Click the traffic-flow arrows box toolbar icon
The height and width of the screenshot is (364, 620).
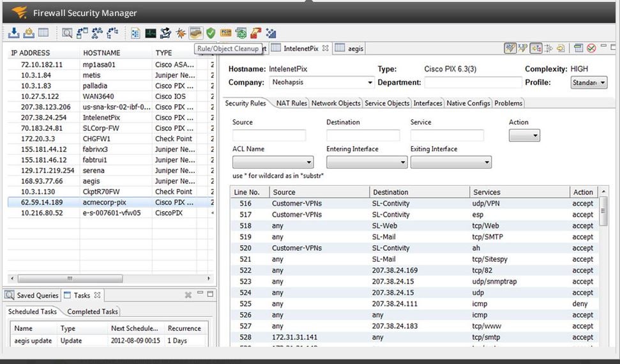165,33
